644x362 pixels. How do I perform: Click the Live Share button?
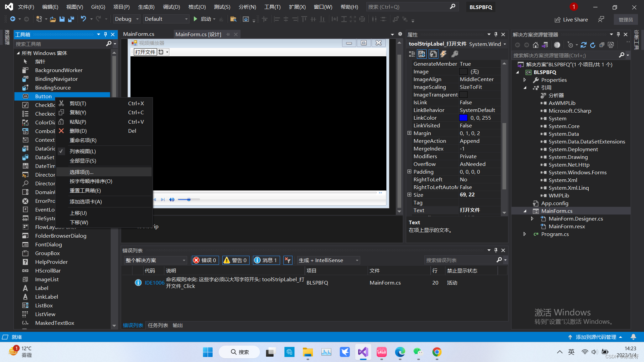click(571, 19)
